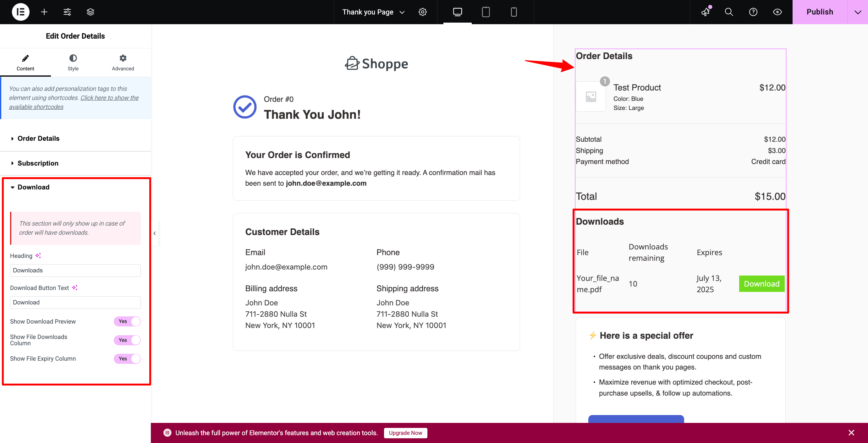868x443 pixels.
Task: Click the blue button below special offer
Action: pyautogui.click(x=636, y=419)
